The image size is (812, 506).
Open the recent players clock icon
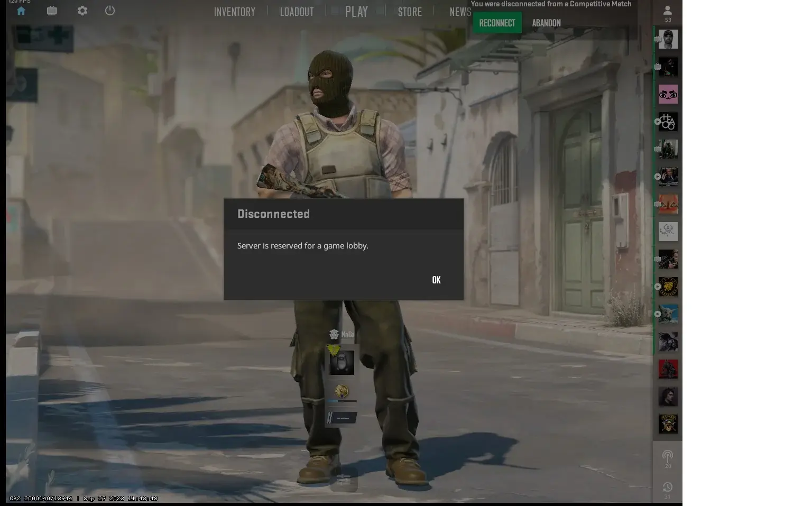coord(668,487)
